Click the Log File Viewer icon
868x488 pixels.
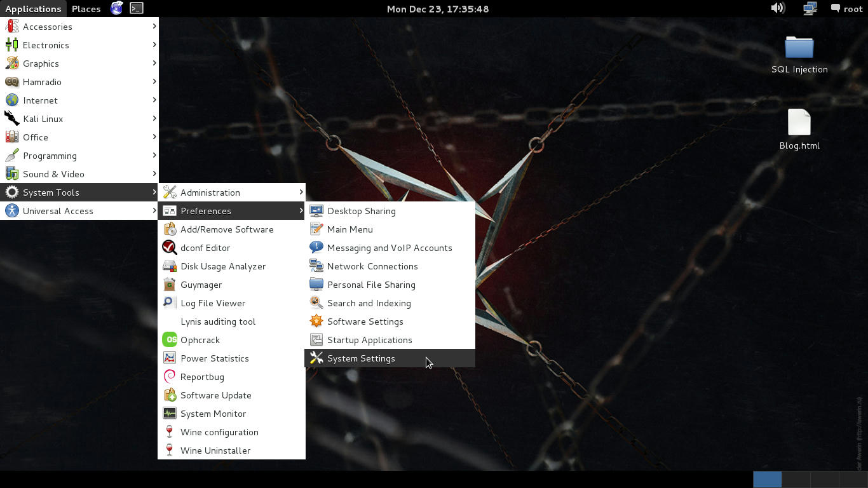coord(170,303)
